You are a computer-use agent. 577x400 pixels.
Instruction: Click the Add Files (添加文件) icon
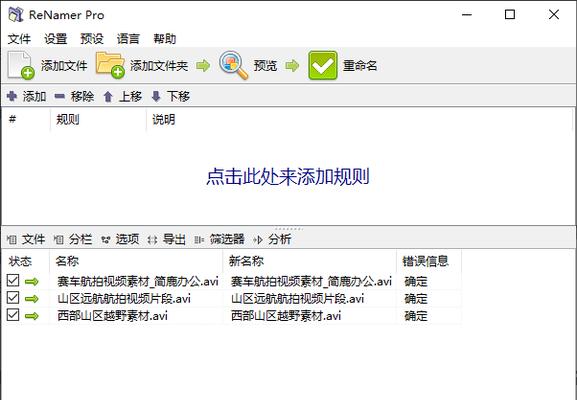coord(21,66)
